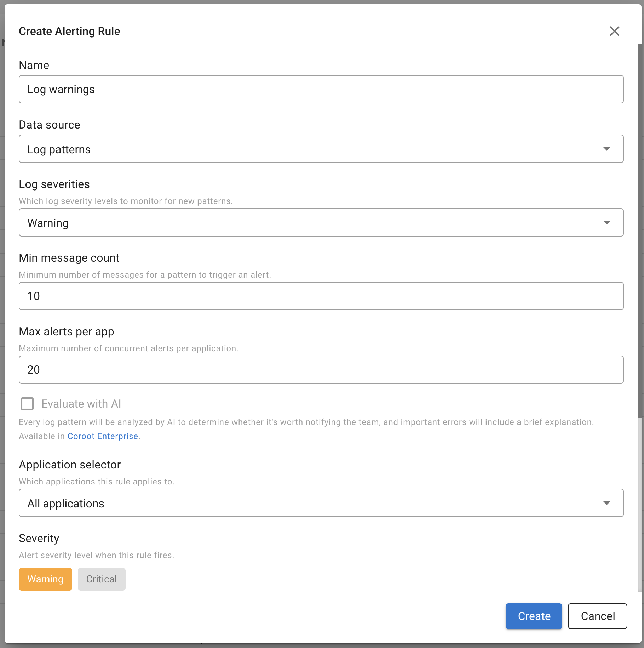This screenshot has height=648, width=644.
Task: Click the Max alerts per app heading
Action: [67, 331]
